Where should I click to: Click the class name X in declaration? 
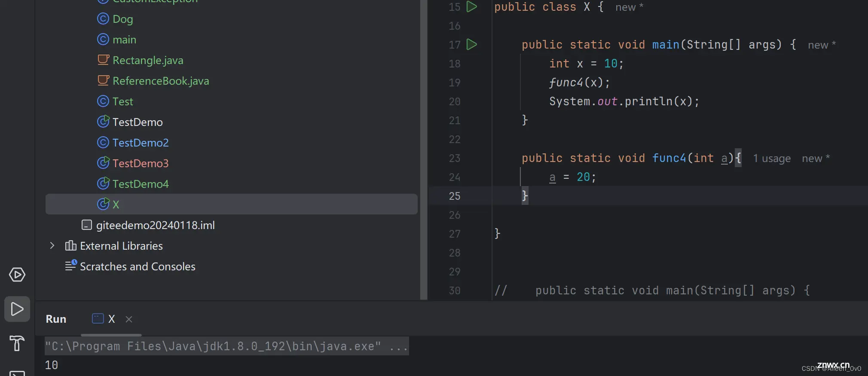point(587,7)
